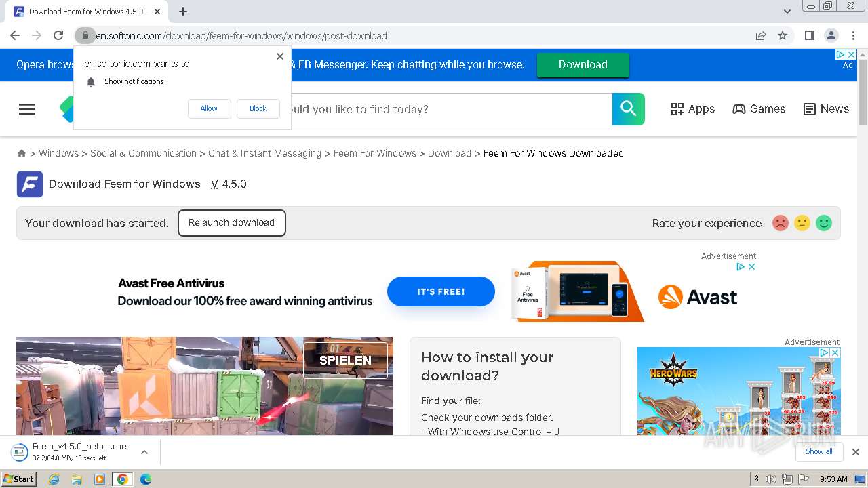Go to Softonic home via house icon

point(22,154)
